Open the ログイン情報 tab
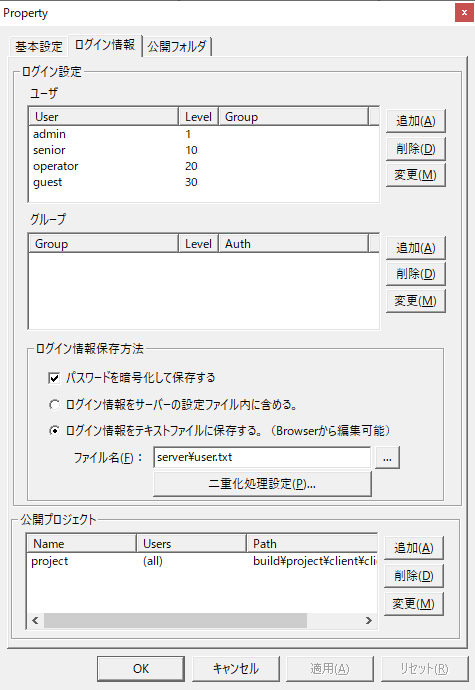475x690 pixels. coord(105,45)
